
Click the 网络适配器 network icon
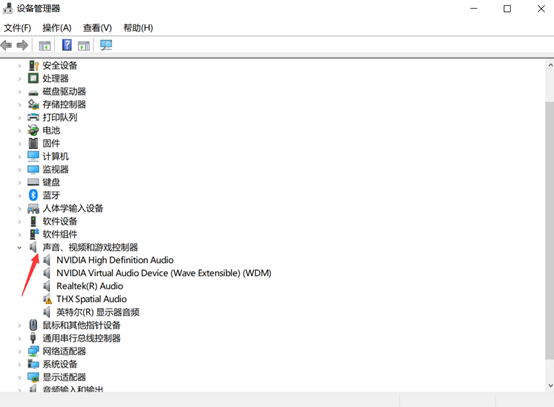pos(33,351)
